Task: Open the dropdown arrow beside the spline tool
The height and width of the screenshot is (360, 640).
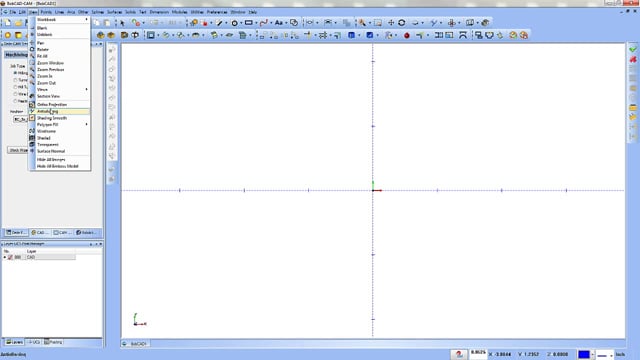Action: tap(271, 23)
